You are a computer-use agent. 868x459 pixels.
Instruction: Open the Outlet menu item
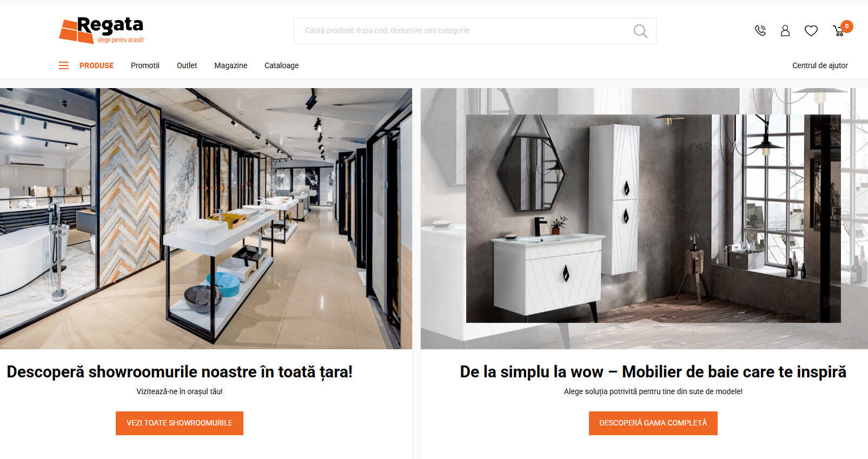point(187,65)
